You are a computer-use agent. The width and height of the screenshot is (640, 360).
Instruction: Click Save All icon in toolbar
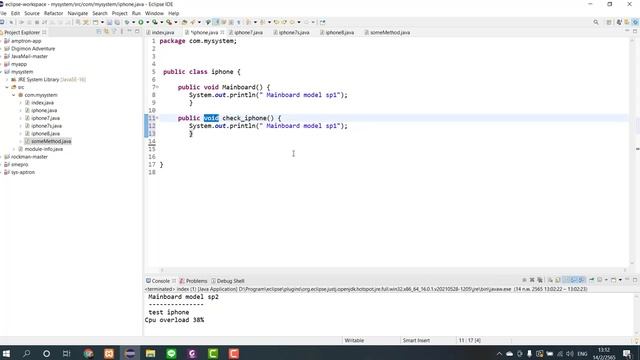coord(117,22)
